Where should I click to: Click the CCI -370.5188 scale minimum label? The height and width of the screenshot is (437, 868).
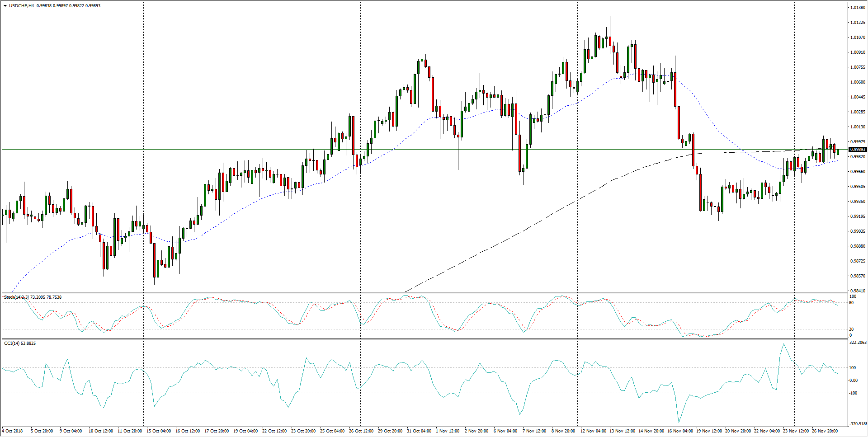(858, 424)
